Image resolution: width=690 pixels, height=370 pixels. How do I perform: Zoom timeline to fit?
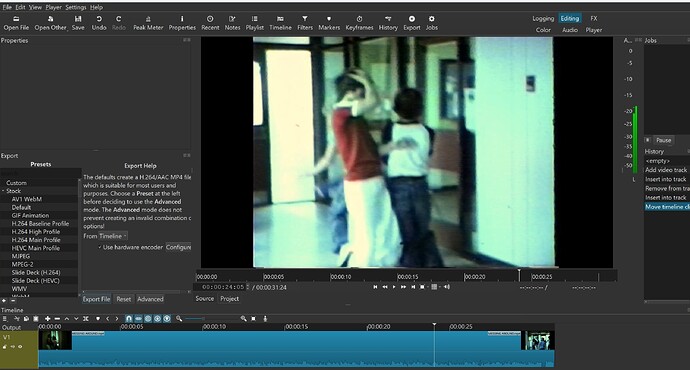click(253, 319)
